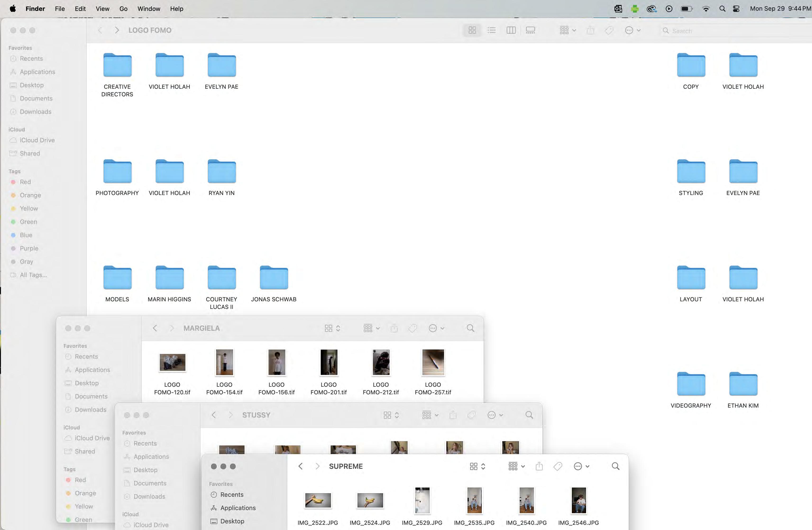Switch LOGO FOMO window to column view
Image resolution: width=812 pixels, height=530 pixels.
point(511,30)
